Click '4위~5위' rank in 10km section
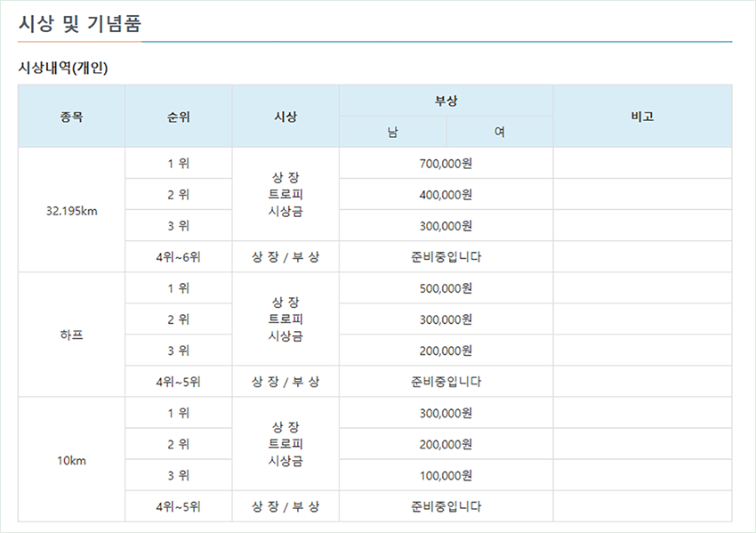The height and width of the screenshot is (533, 756). [x=179, y=506]
